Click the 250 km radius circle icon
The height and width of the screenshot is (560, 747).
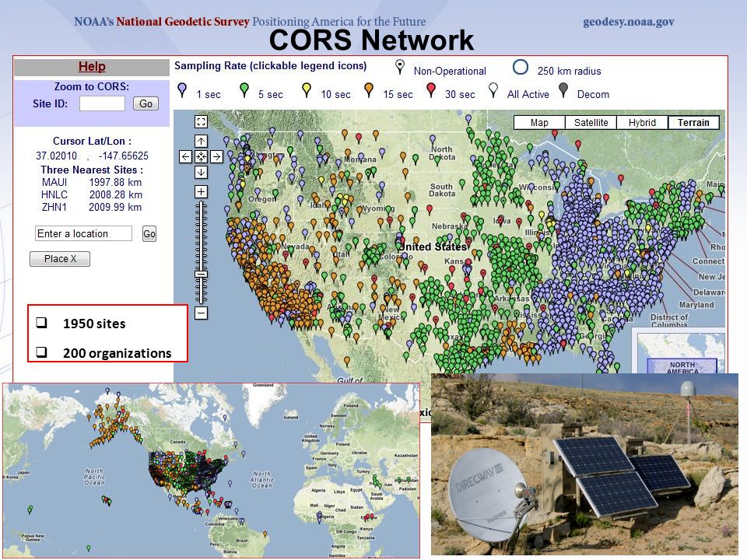click(x=521, y=67)
